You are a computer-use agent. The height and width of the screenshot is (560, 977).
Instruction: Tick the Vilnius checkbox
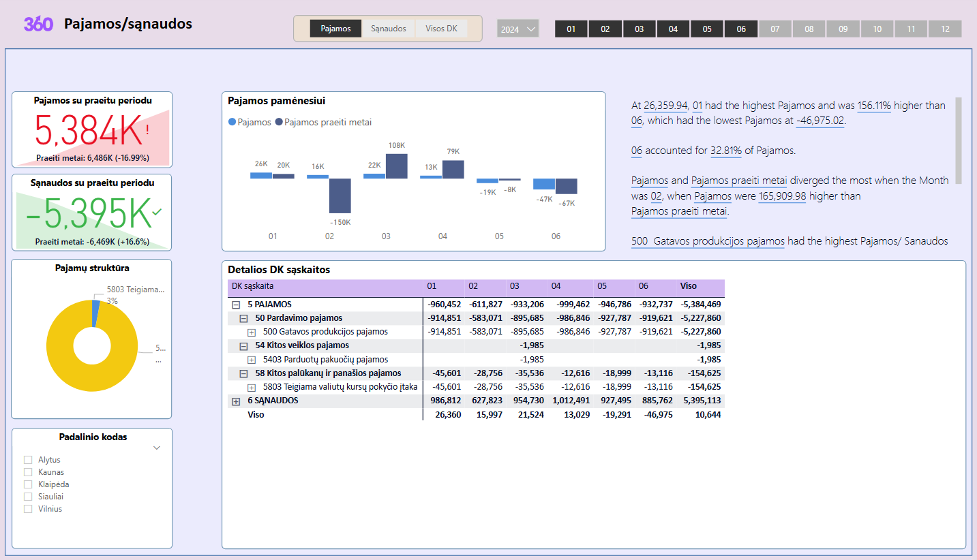(28, 509)
